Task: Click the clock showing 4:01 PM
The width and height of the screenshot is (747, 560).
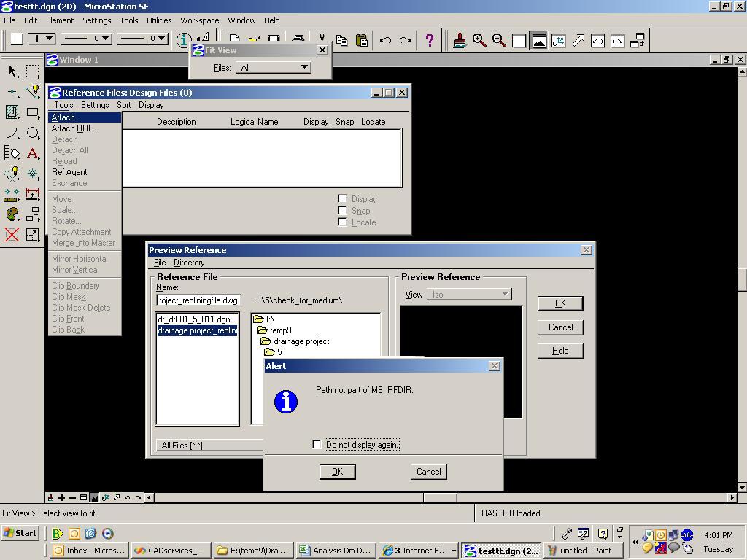Action: pos(719,535)
